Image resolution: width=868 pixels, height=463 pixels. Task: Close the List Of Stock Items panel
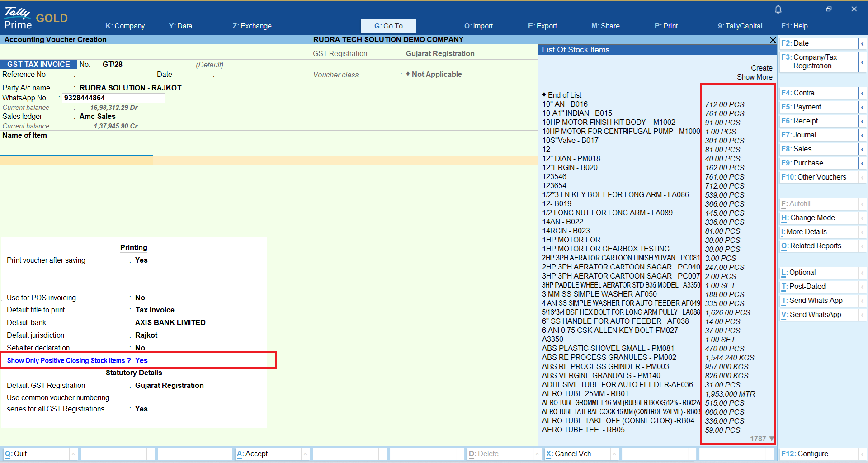(773, 40)
